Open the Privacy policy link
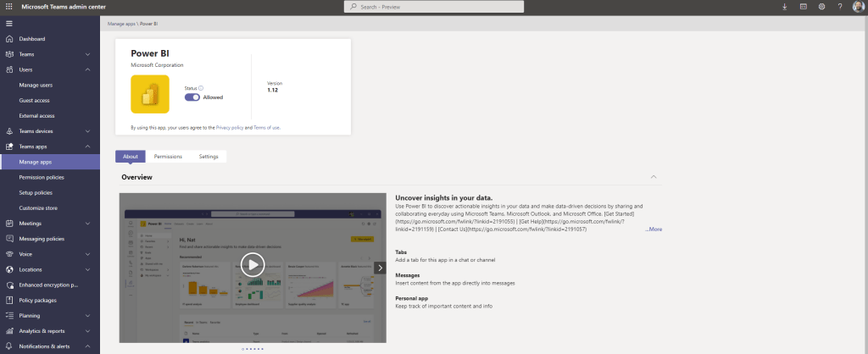 coord(229,128)
